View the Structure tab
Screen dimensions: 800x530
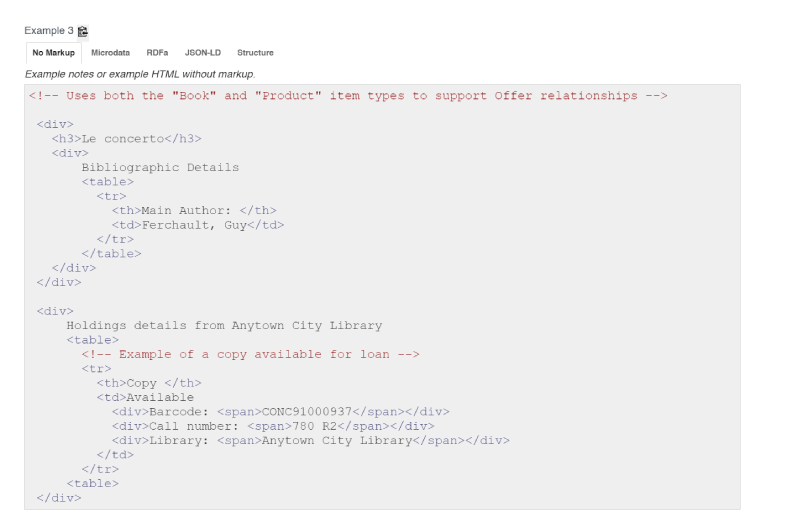pos(255,53)
